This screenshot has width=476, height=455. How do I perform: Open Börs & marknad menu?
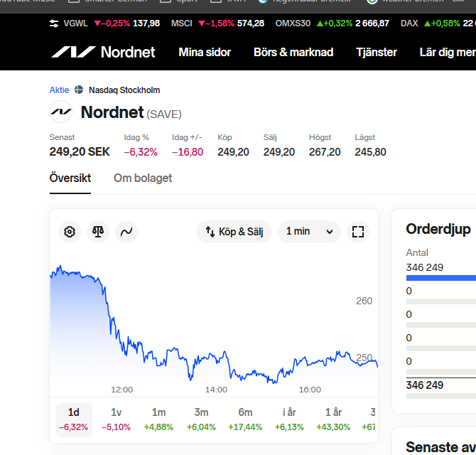pyautogui.click(x=293, y=52)
